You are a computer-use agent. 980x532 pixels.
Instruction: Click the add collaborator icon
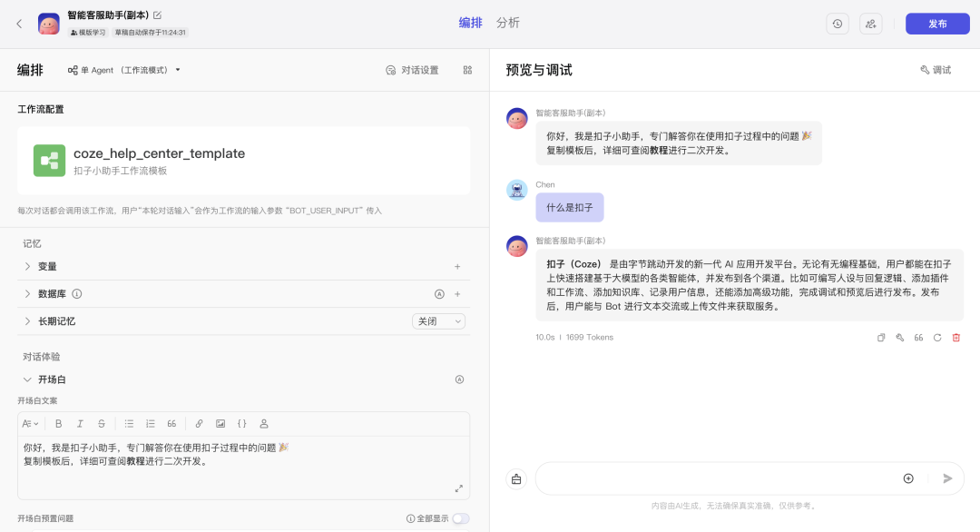(x=871, y=24)
